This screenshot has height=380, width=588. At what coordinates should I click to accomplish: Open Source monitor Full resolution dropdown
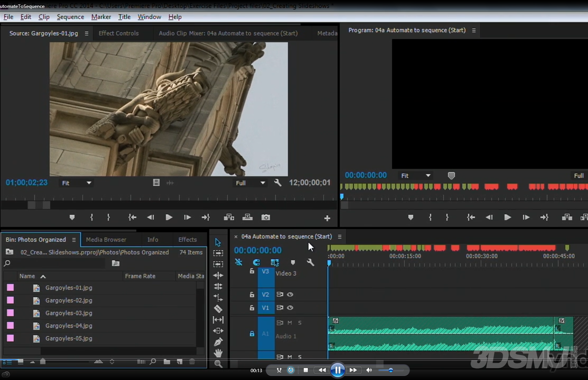point(250,183)
